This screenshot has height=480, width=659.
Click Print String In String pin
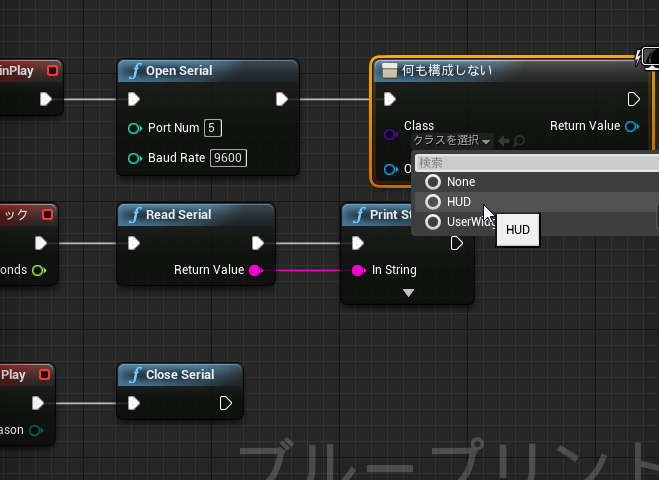click(x=358, y=270)
